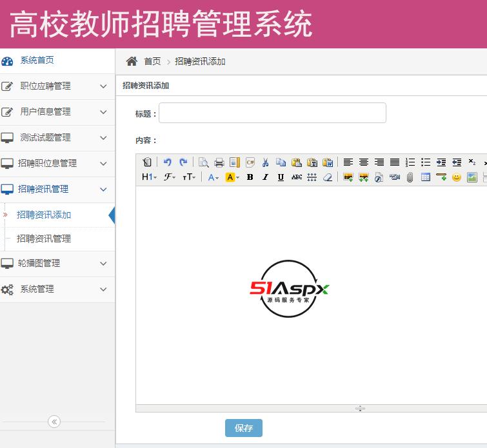Align text left
The width and height of the screenshot is (487, 448).
pyautogui.click(x=348, y=162)
